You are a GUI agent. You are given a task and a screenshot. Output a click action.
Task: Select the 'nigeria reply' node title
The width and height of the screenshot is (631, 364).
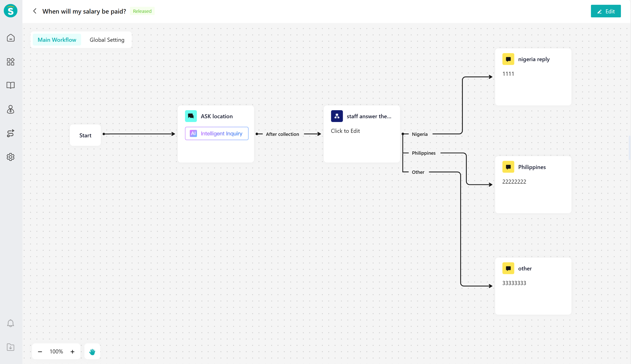click(534, 59)
